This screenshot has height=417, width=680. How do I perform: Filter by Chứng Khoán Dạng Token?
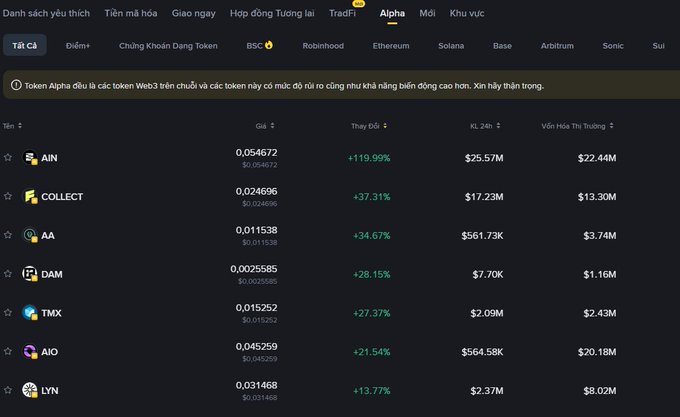point(168,46)
